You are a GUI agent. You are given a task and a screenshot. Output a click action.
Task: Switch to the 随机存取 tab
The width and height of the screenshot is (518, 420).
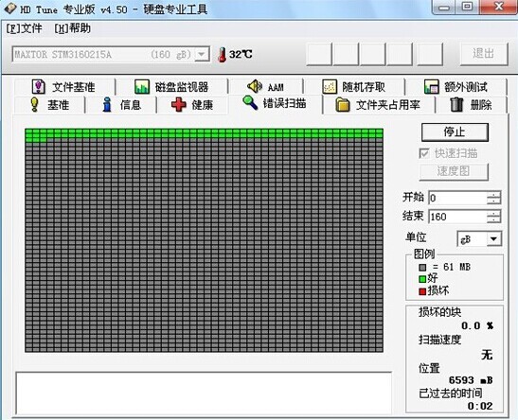pos(354,87)
